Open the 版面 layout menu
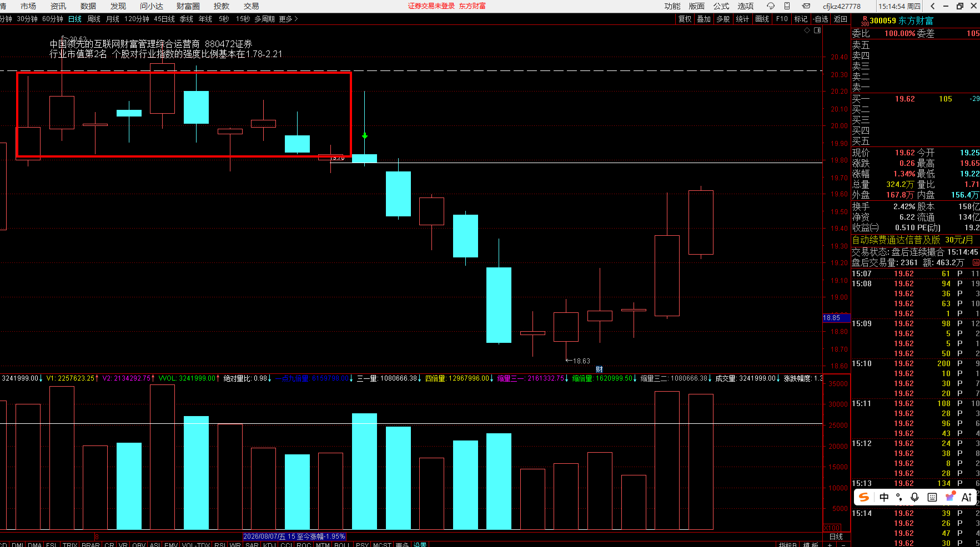The width and height of the screenshot is (980, 547). [697, 6]
